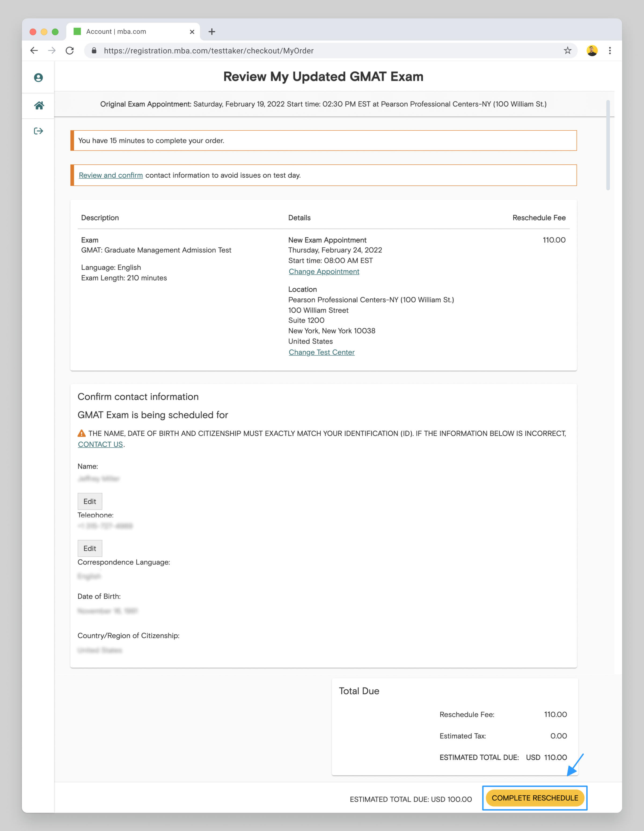644x831 pixels.
Task: Click the user avatar in toolbar
Action: (592, 51)
